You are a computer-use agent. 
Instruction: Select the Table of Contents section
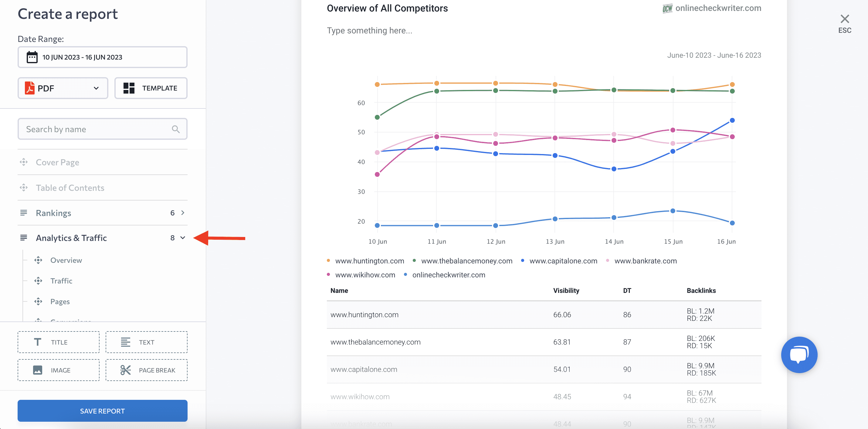click(103, 187)
